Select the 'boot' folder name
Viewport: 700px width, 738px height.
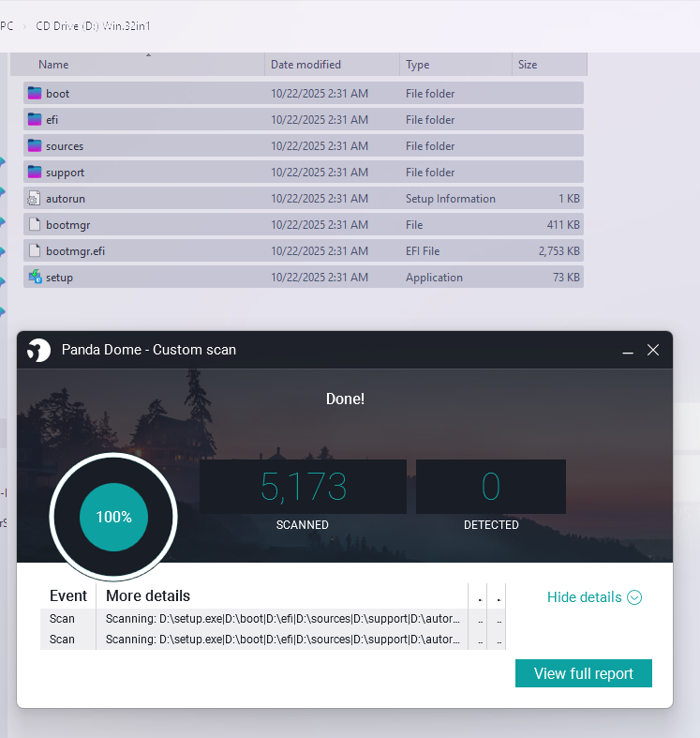(x=57, y=94)
